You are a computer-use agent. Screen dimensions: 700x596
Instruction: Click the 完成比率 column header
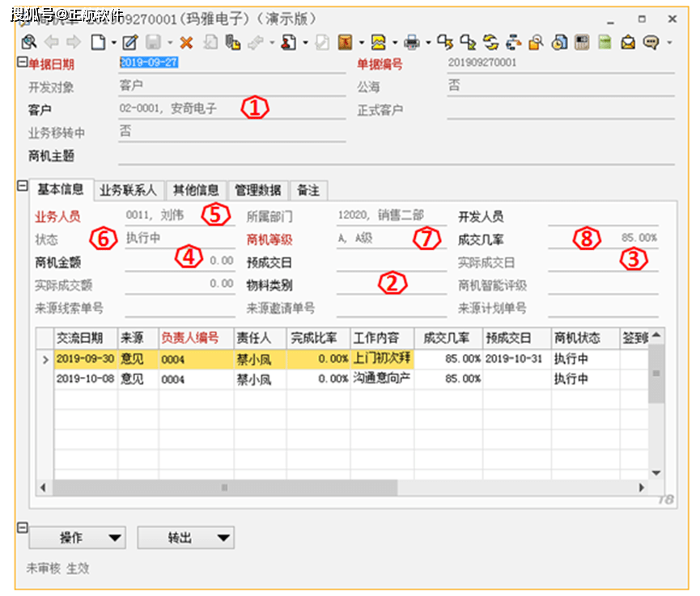(x=318, y=338)
